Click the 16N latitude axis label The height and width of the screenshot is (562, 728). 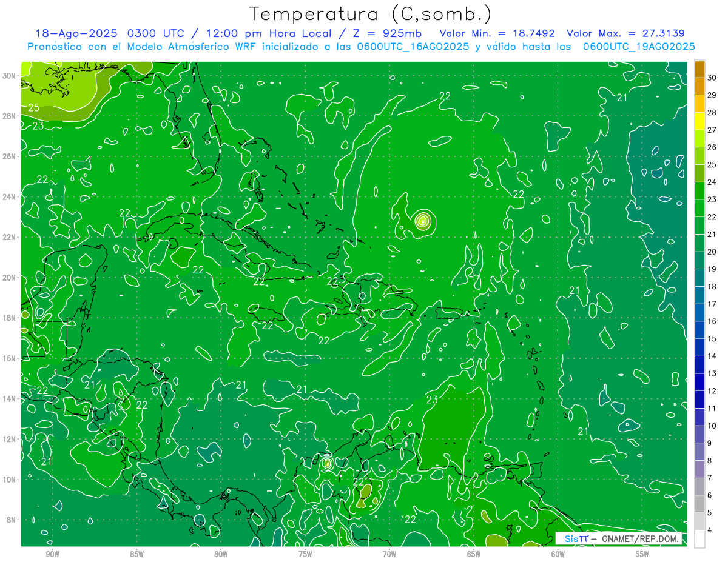coord(10,358)
